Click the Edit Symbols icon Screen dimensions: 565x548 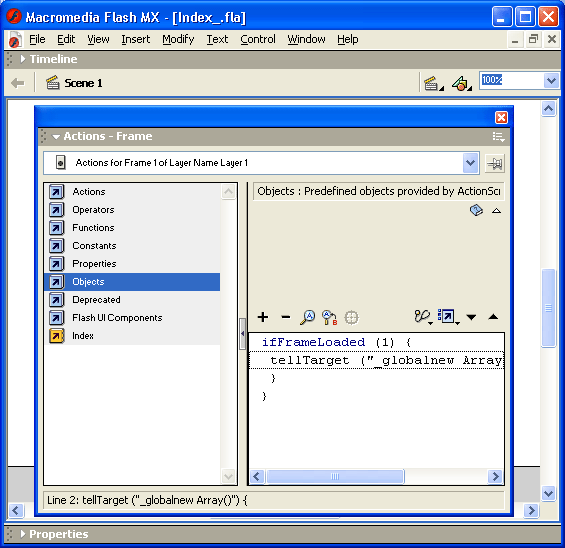tap(462, 84)
